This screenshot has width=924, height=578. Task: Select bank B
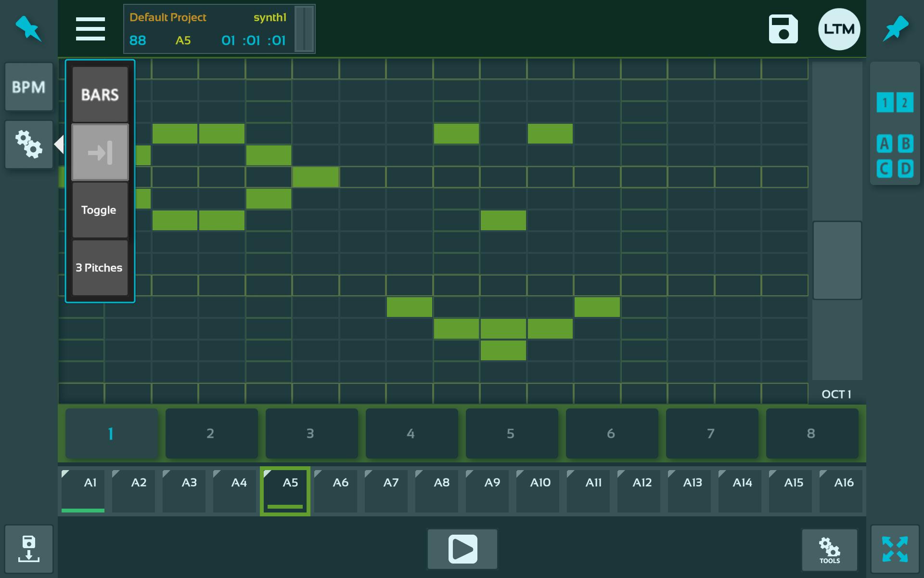pyautogui.click(x=905, y=144)
